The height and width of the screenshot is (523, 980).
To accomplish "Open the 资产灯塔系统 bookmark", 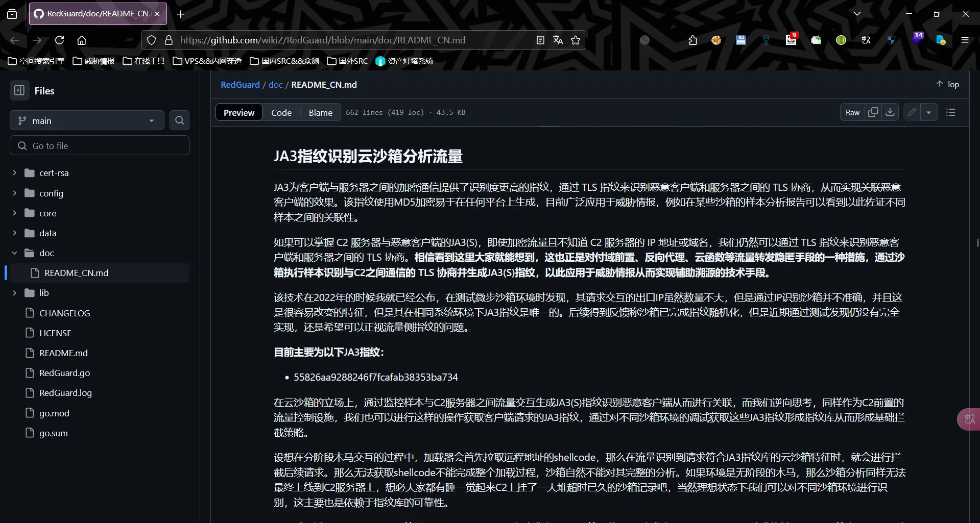I will click(404, 61).
